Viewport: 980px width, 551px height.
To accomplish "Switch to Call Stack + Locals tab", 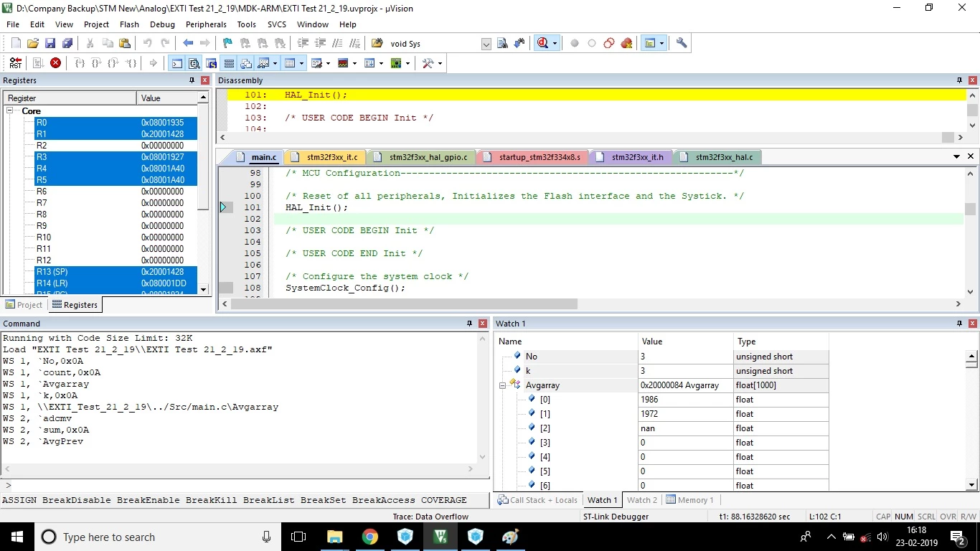I will (537, 500).
